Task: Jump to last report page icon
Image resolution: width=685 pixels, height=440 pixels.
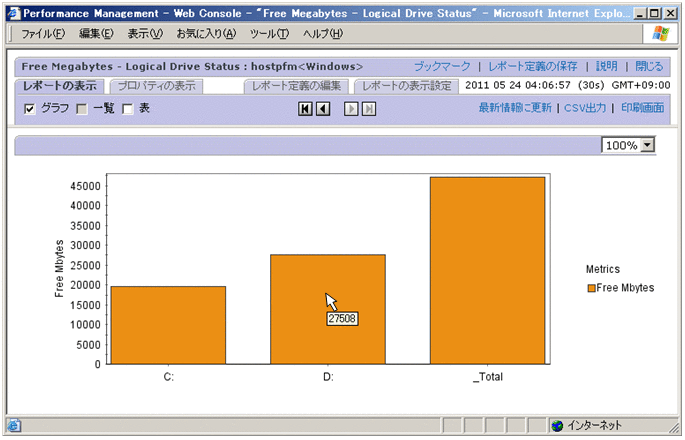Action: click(369, 109)
